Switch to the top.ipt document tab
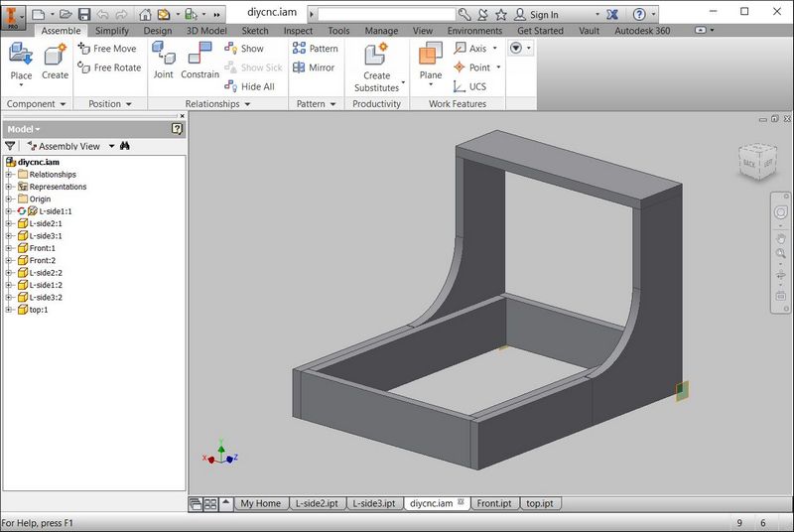The height and width of the screenshot is (532, 794). tap(540, 503)
